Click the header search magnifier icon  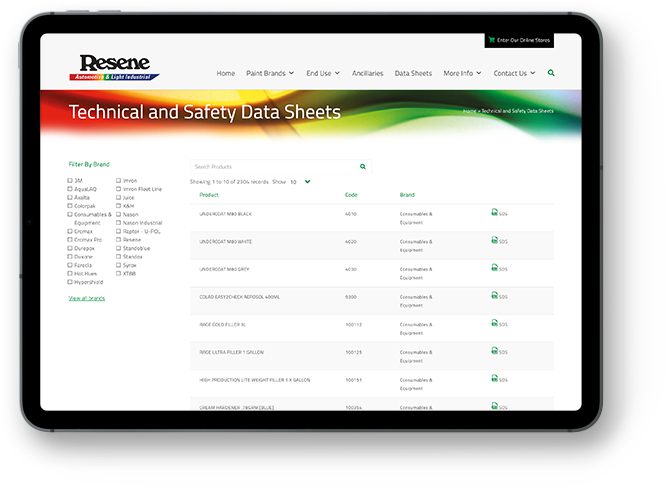coord(551,73)
